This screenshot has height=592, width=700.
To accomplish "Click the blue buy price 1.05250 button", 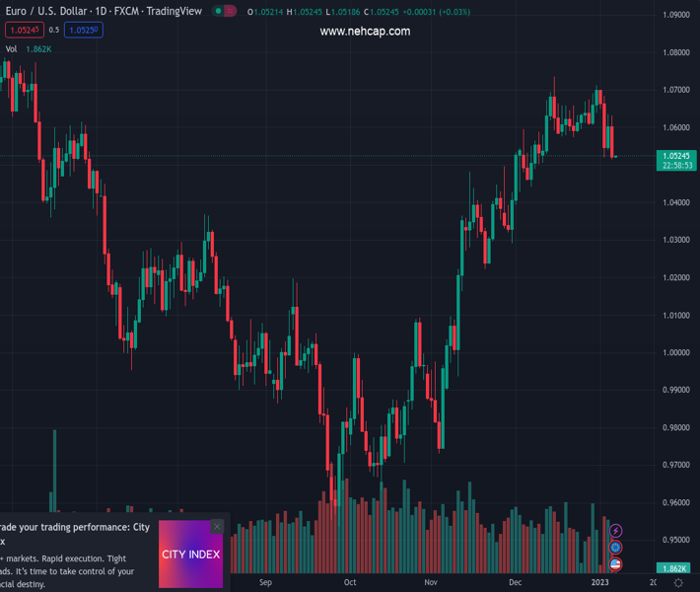I will (x=83, y=30).
